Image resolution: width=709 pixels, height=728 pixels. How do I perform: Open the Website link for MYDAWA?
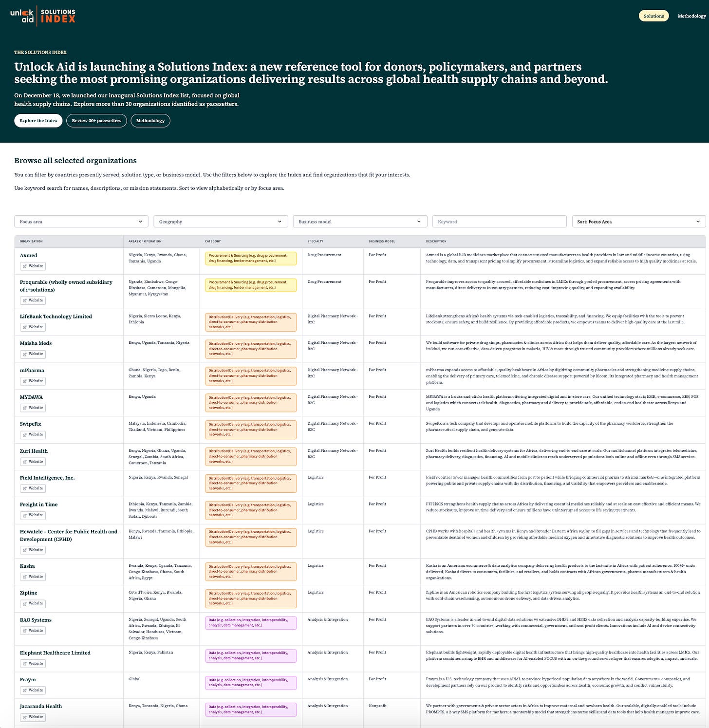click(33, 408)
